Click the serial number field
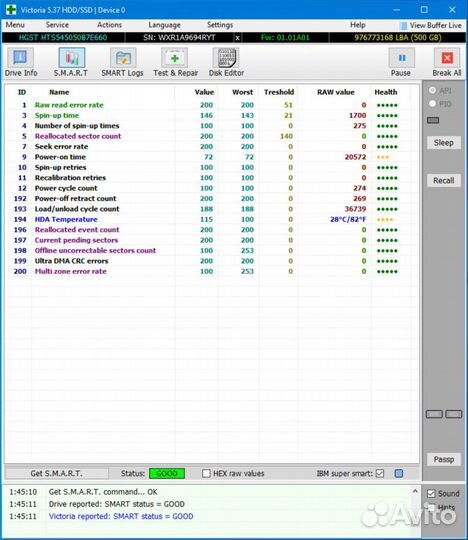The image size is (468, 540). tap(179, 38)
